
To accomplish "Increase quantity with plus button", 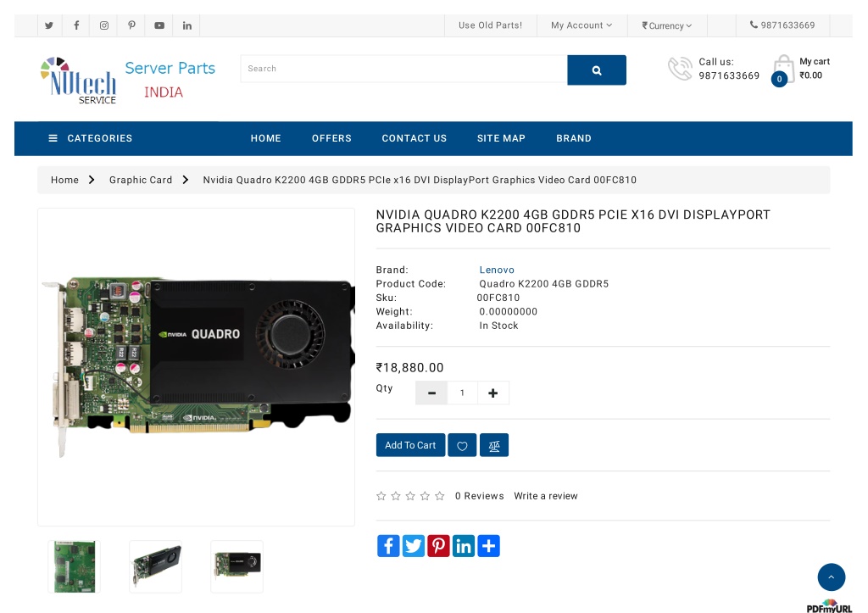I will click(x=493, y=393).
